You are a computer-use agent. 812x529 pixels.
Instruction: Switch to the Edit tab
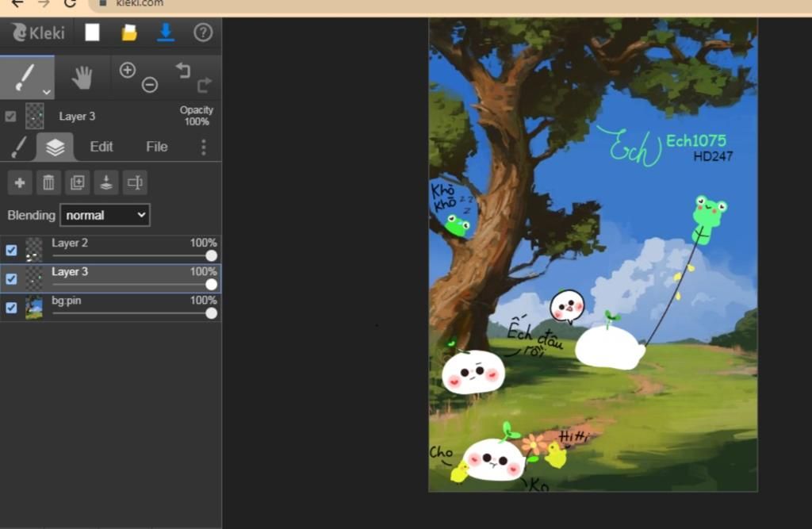(x=101, y=147)
